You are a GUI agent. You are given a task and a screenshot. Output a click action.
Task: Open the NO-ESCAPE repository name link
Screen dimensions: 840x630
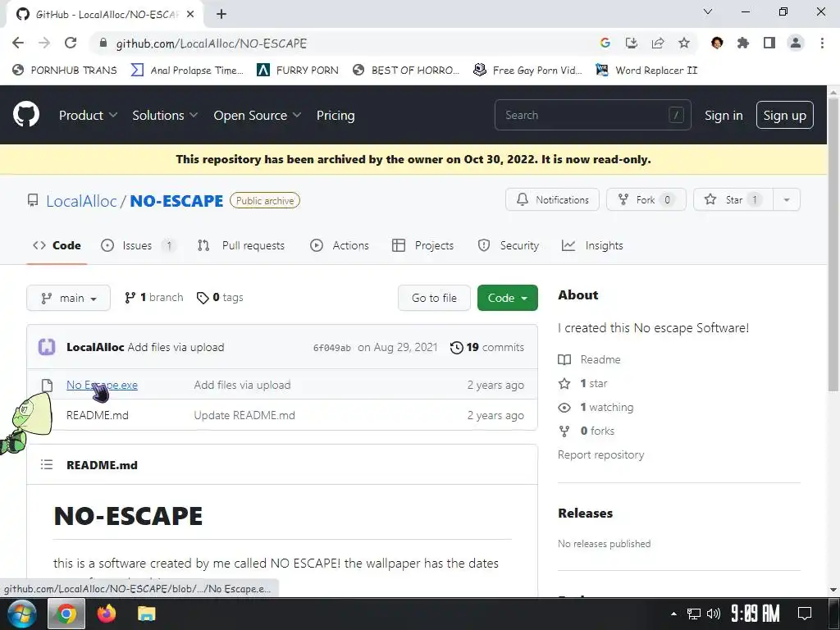(176, 201)
